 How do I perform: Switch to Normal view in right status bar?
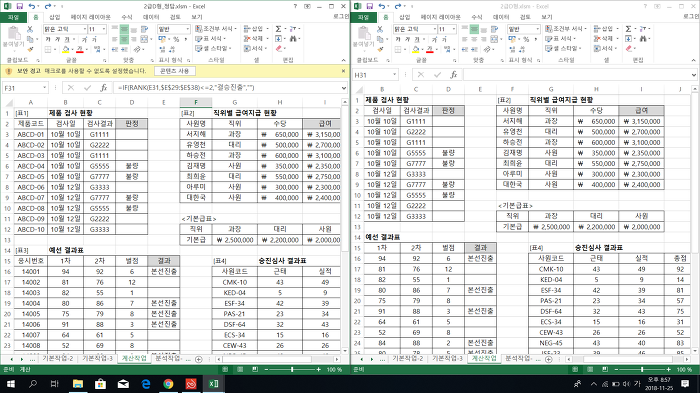point(575,369)
